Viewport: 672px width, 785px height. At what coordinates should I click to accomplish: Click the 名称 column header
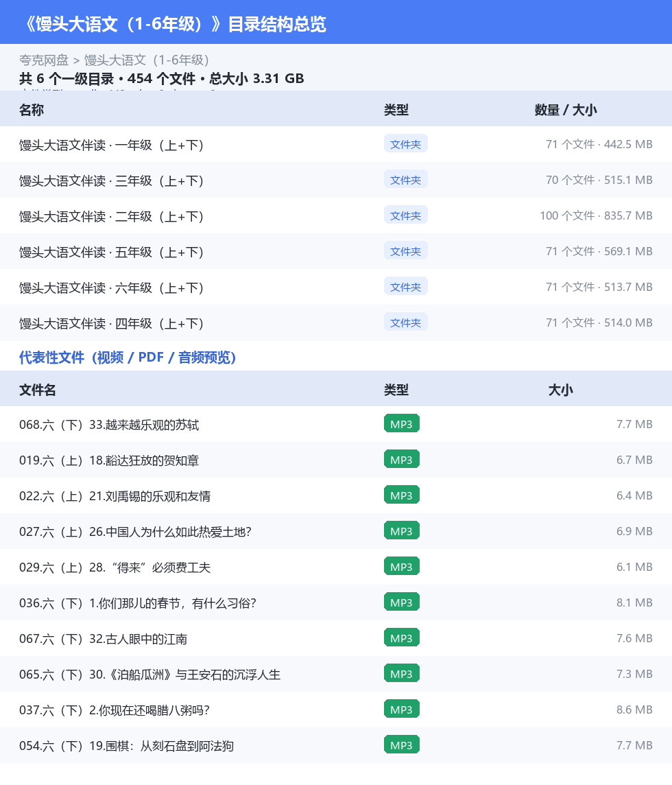[x=32, y=110]
